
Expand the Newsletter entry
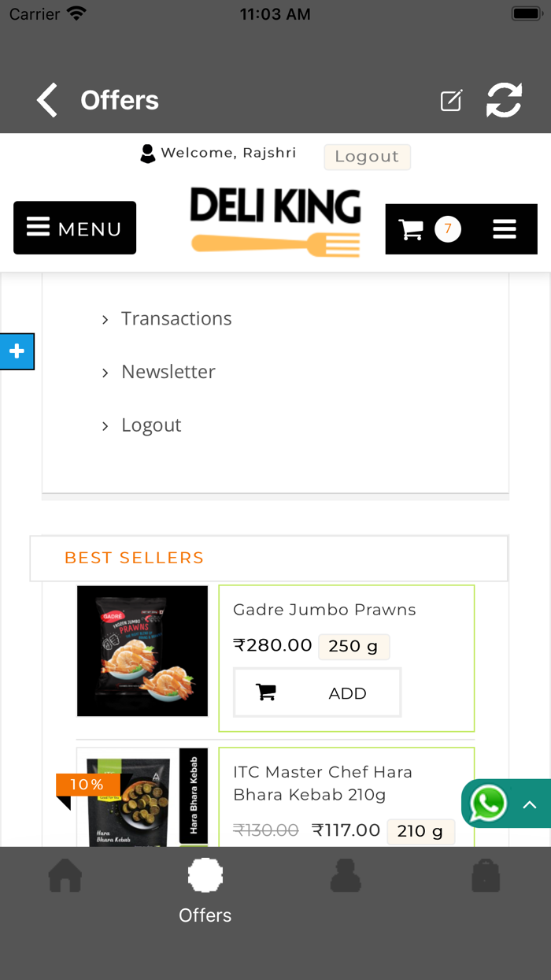tap(168, 372)
